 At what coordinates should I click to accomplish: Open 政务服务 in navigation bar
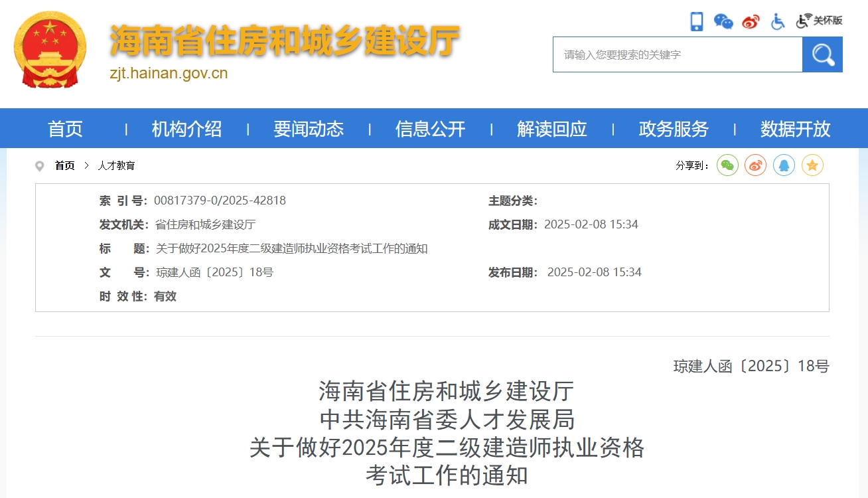point(674,129)
